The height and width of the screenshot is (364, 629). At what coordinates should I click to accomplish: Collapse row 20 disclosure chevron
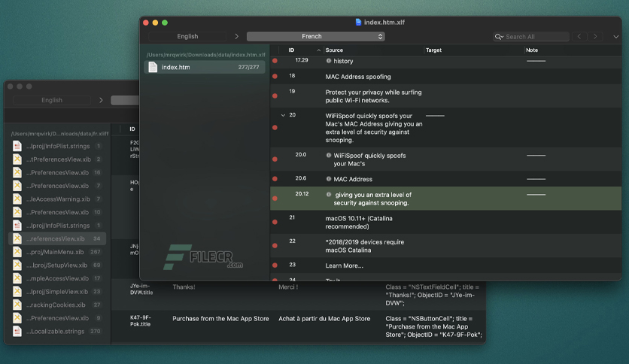283,115
